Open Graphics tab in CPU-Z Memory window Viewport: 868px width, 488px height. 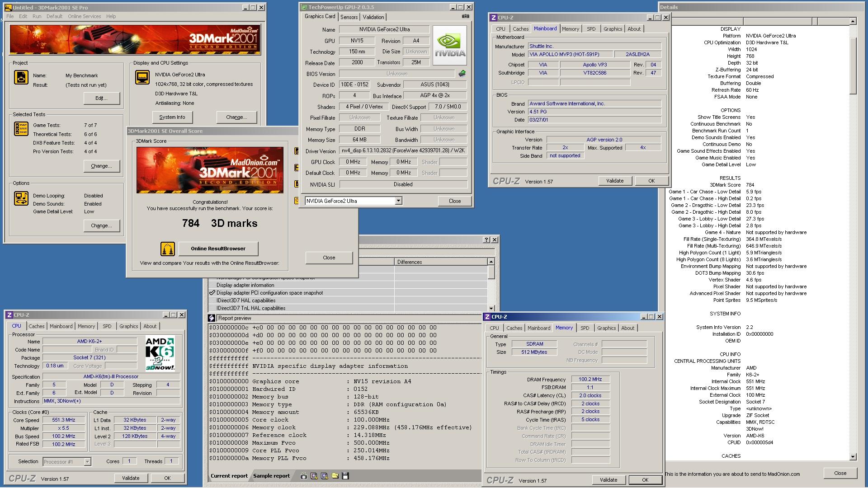pos(607,328)
